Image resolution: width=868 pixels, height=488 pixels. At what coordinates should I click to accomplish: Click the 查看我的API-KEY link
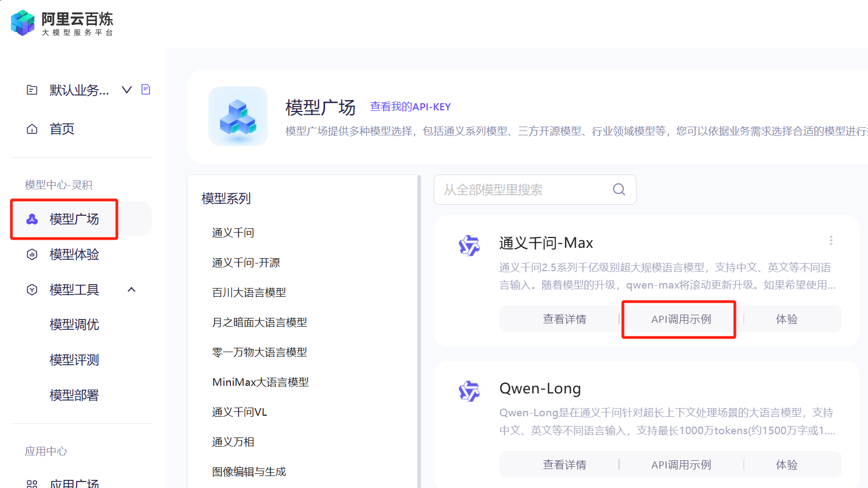click(x=410, y=107)
